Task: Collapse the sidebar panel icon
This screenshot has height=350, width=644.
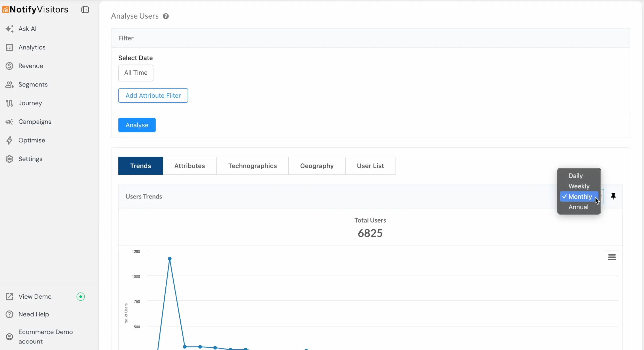Action: pos(85,10)
